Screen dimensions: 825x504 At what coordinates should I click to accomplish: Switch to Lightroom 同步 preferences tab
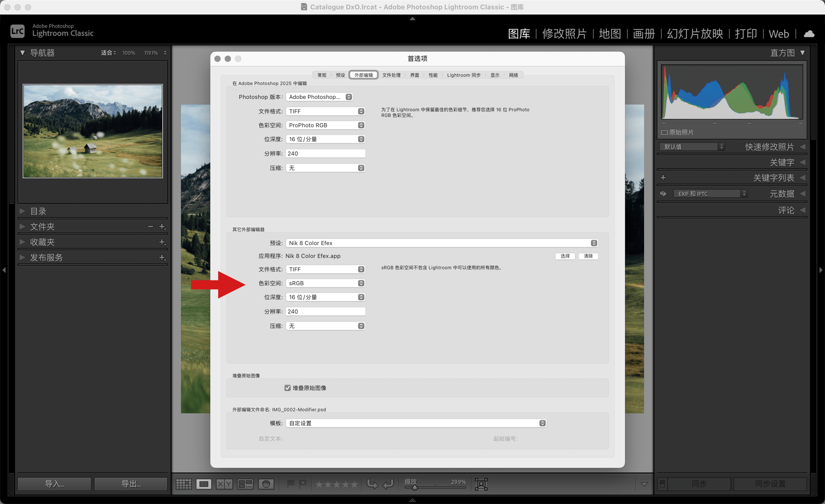464,75
